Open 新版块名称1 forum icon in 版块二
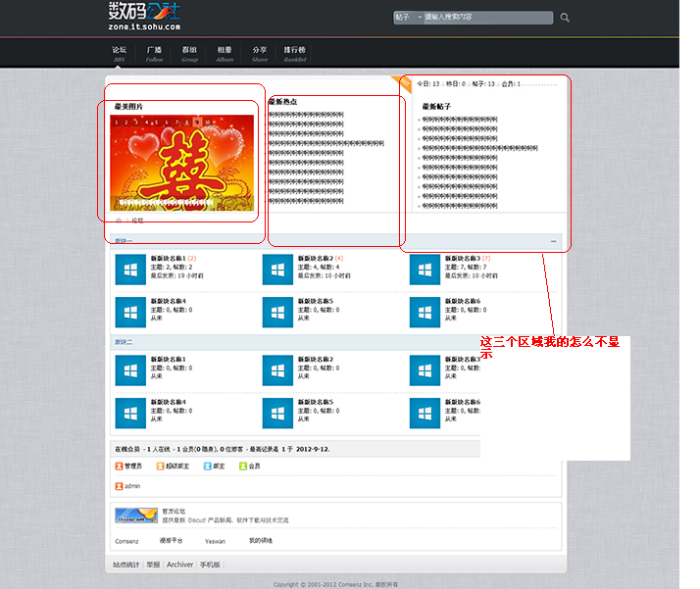Screen dimensions: 700x589 130,370
